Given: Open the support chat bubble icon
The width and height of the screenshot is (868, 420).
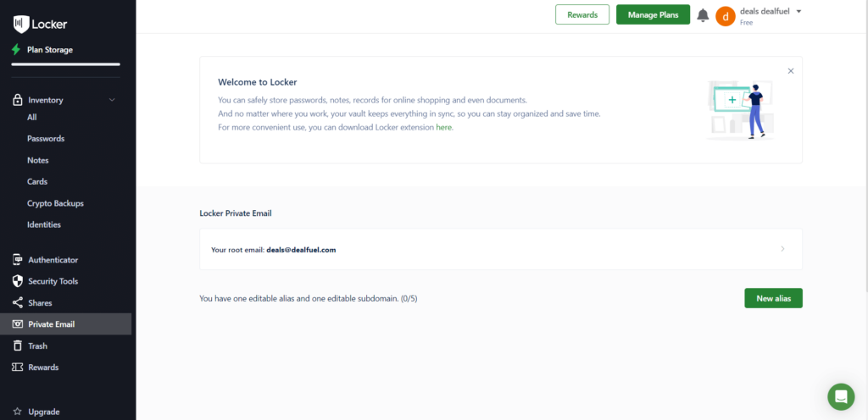Looking at the screenshot, I should [841, 396].
